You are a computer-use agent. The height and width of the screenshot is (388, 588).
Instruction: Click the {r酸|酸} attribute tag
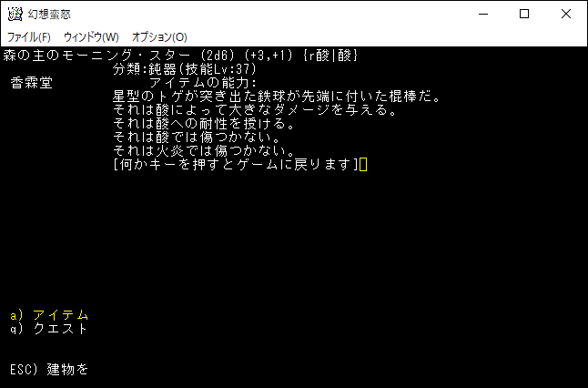(330, 56)
